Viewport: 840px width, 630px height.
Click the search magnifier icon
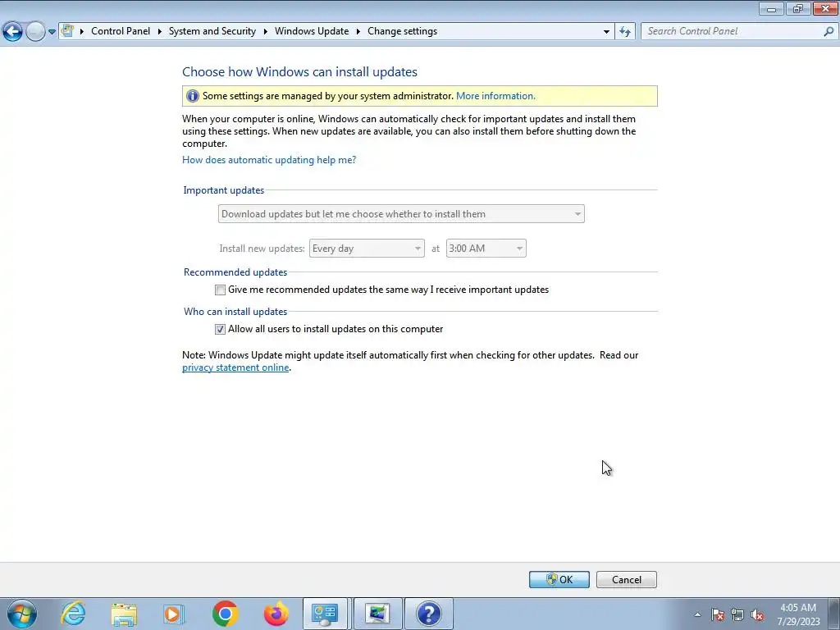pos(829,31)
